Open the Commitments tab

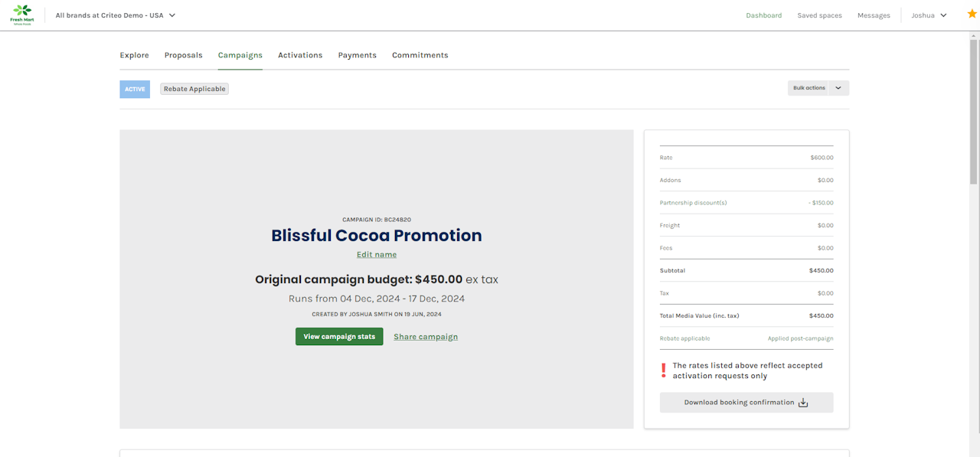tap(420, 55)
